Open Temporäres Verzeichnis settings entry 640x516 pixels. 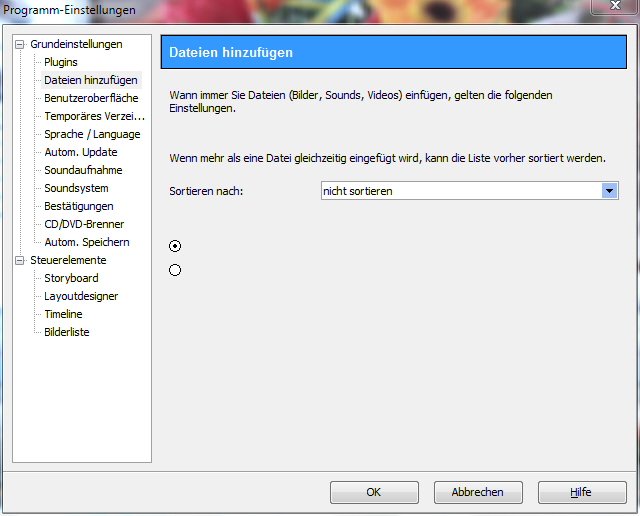(94, 117)
